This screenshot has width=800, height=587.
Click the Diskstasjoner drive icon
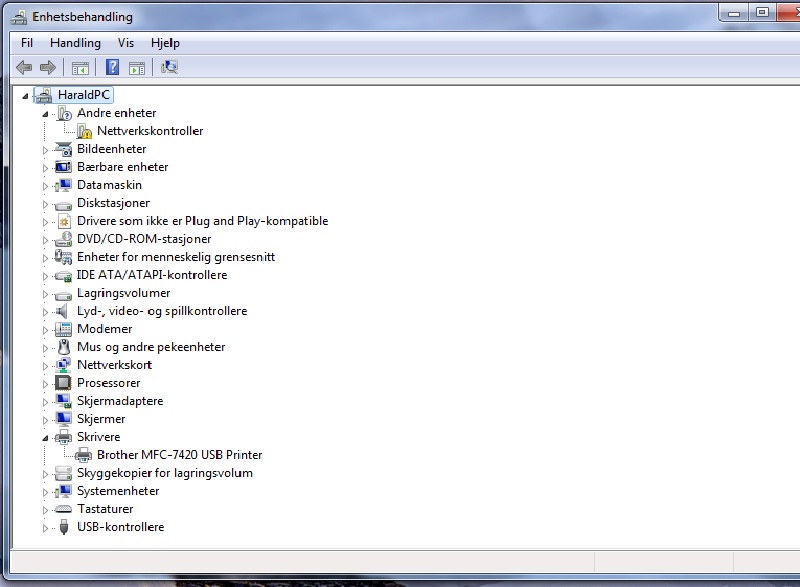pos(64,206)
